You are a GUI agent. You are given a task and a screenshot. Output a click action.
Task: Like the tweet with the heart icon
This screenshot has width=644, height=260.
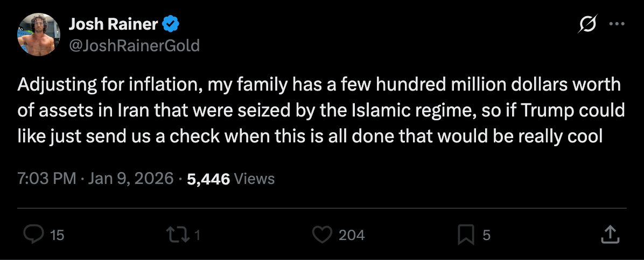(x=322, y=234)
